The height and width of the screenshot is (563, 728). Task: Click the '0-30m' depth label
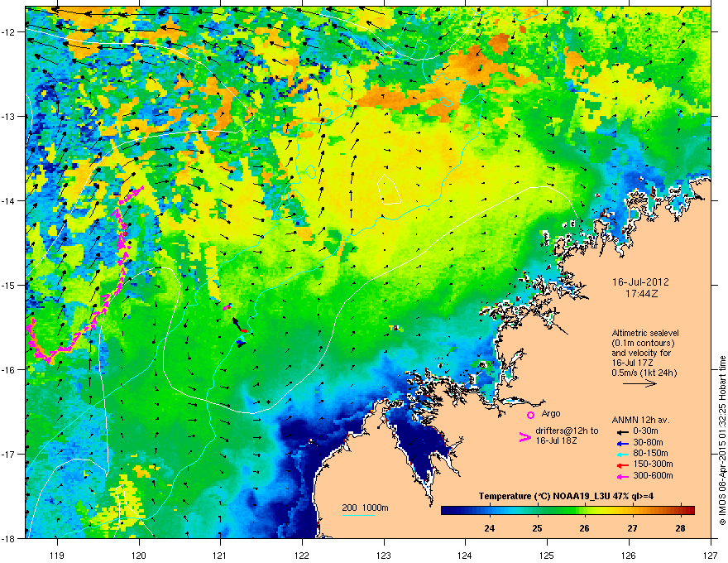(646, 431)
